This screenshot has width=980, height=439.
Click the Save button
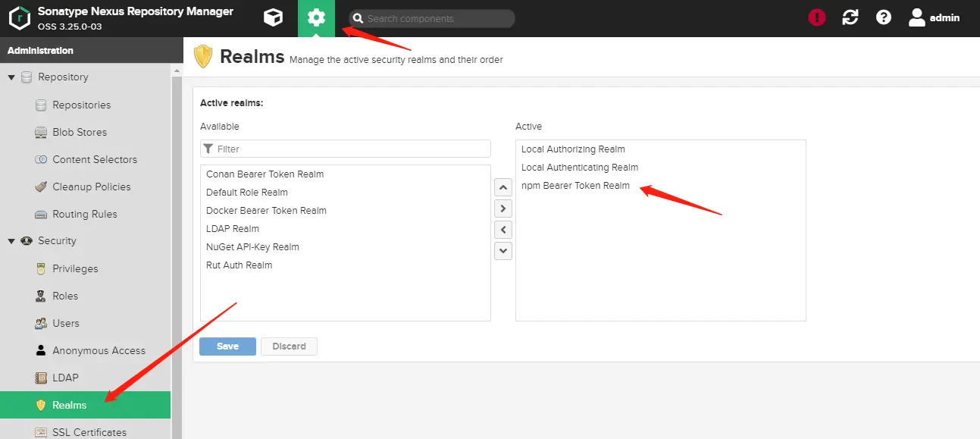[x=227, y=346]
